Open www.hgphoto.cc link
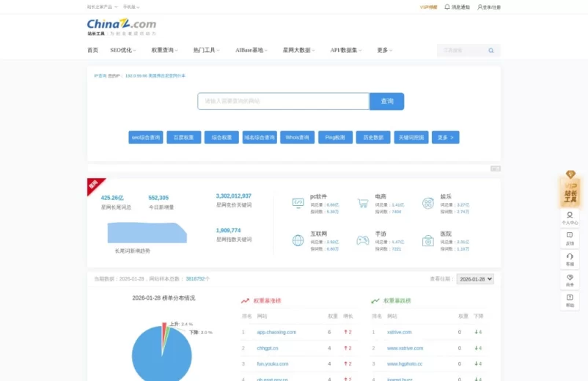Image resolution: width=588 pixels, height=381 pixels. click(x=405, y=363)
